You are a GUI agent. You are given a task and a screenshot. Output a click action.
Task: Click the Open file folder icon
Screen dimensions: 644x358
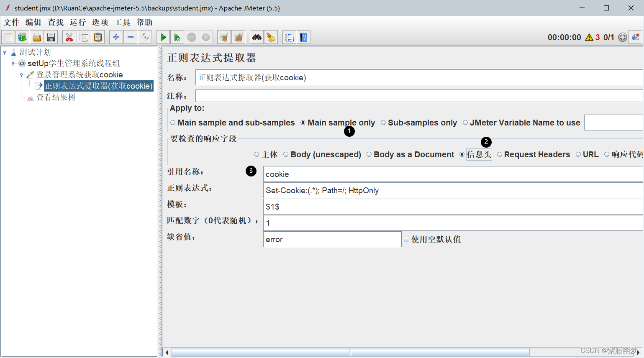pos(37,37)
